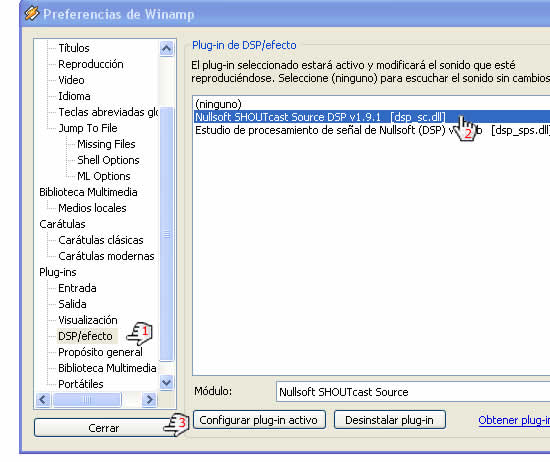Open Visualización plug-ins page
This screenshot has width=550, height=462.
point(88,320)
